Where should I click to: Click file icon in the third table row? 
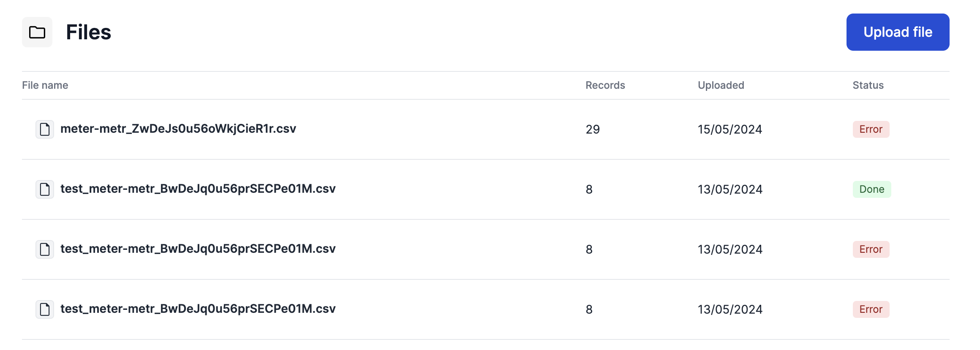tap(45, 249)
